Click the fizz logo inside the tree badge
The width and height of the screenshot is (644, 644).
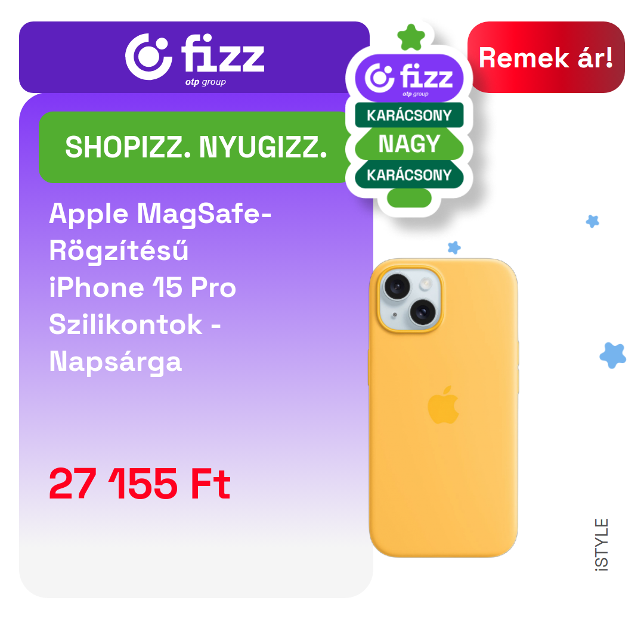pos(409,78)
